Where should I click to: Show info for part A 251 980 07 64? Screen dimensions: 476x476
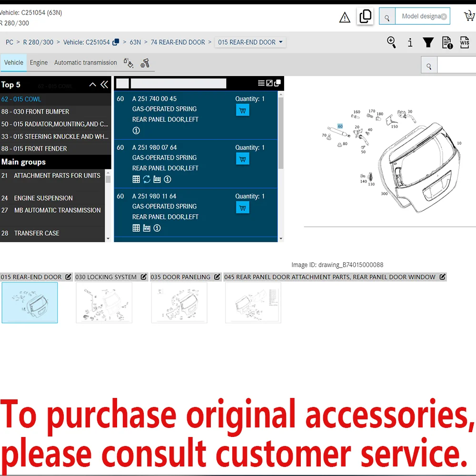tap(167, 179)
